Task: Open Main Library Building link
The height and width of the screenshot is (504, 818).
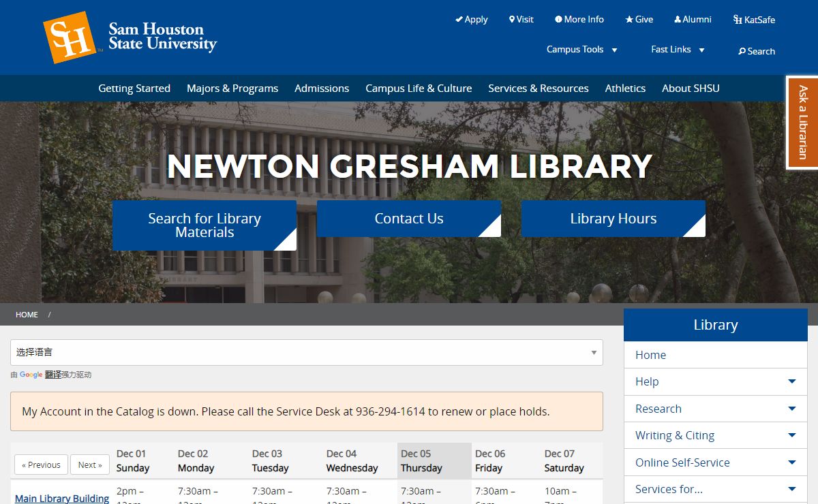Action: pos(62,499)
